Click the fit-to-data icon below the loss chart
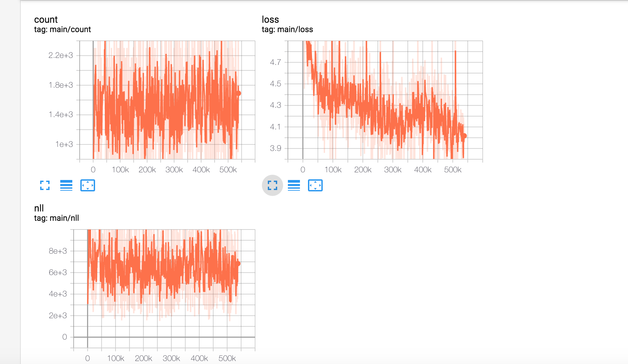Image resolution: width=628 pixels, height=364 pixels. [x=315, y=184]
